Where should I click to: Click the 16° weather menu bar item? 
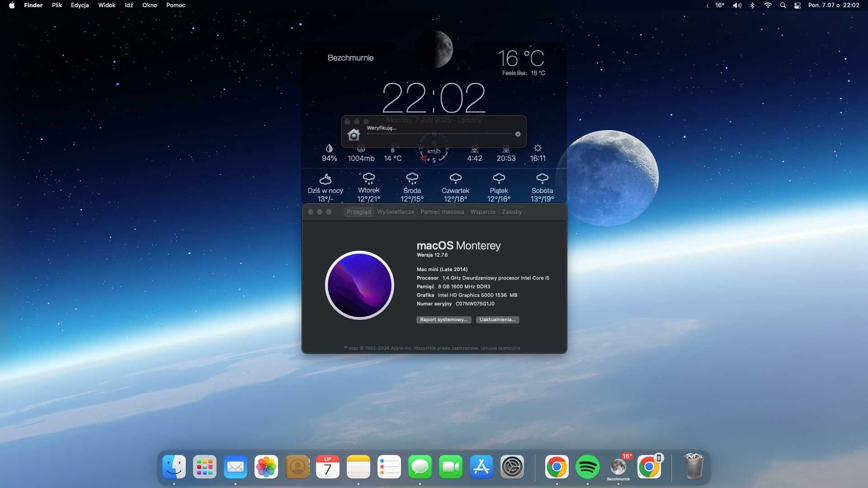(x=716, y=5)
